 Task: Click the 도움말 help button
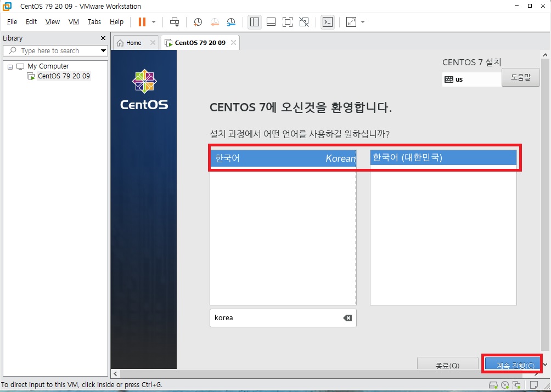520,77
